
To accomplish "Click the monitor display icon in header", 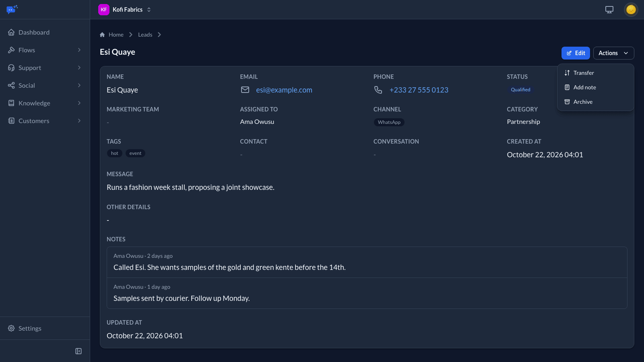I will coord(609,10).
